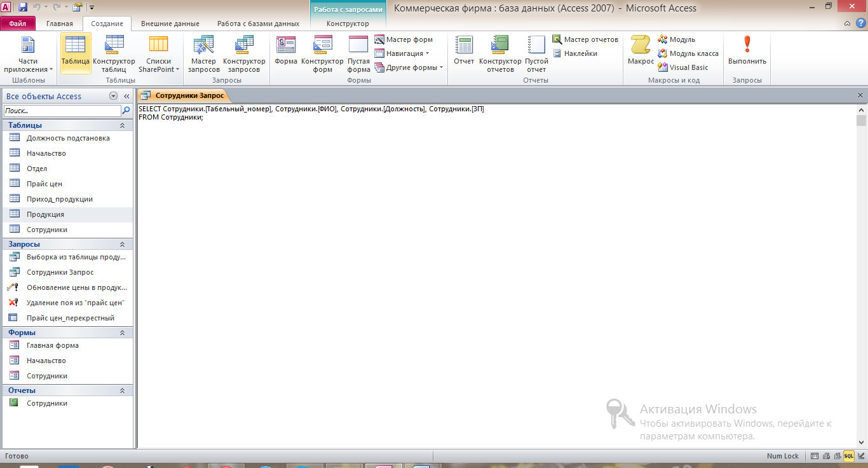Click the Наклейки labels button
The image size is (868, 468).
574,53
